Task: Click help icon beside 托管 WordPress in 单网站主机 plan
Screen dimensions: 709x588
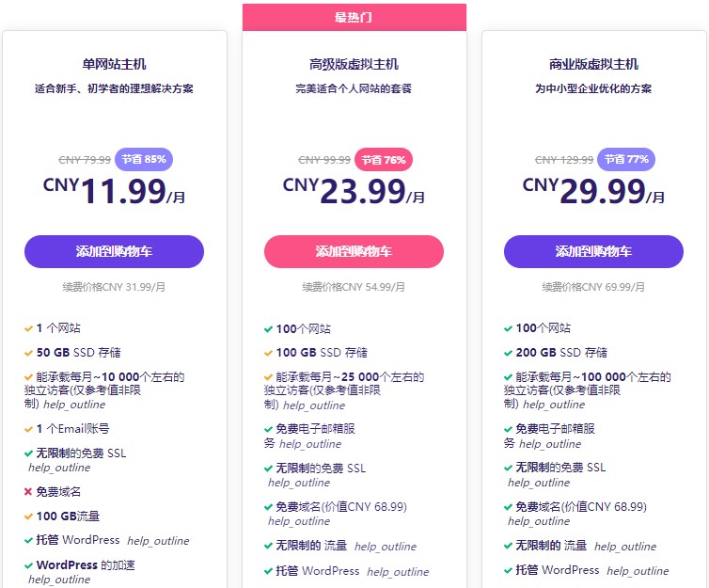Action: (158, 541)
